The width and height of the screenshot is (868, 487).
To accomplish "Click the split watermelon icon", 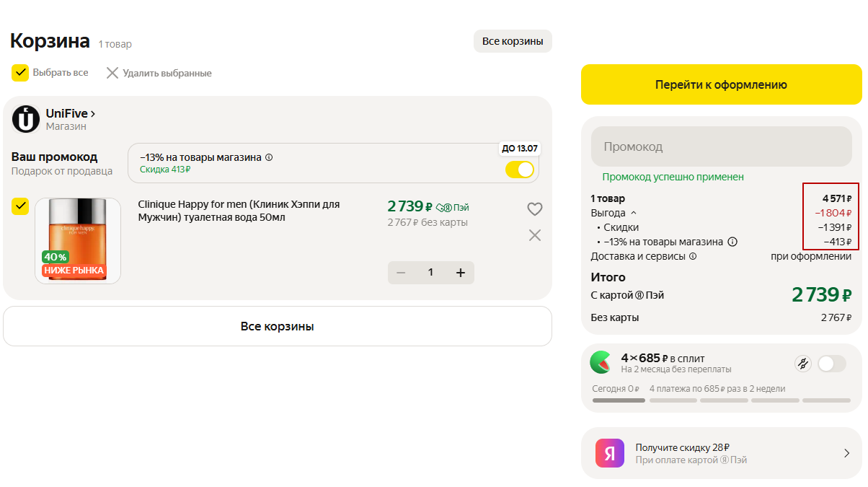I will click(x=600, y=362).
